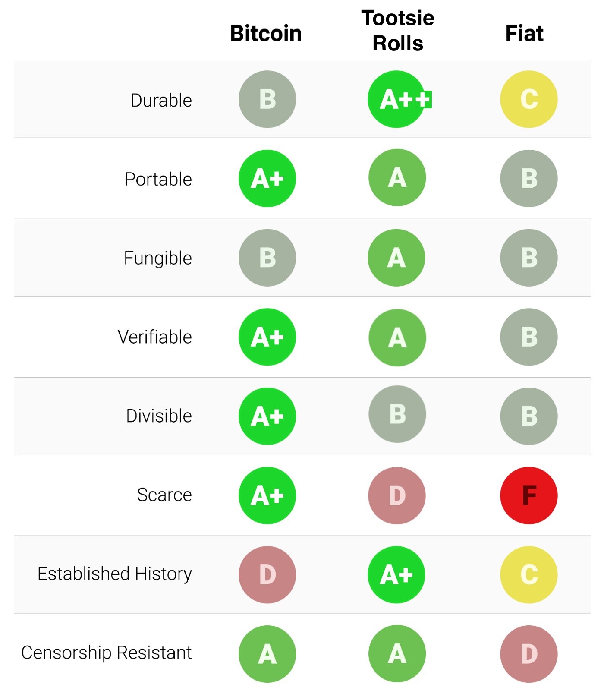Select the Fiat column header
The width and height of the screenshot is (604, 700).
[524, 33]
